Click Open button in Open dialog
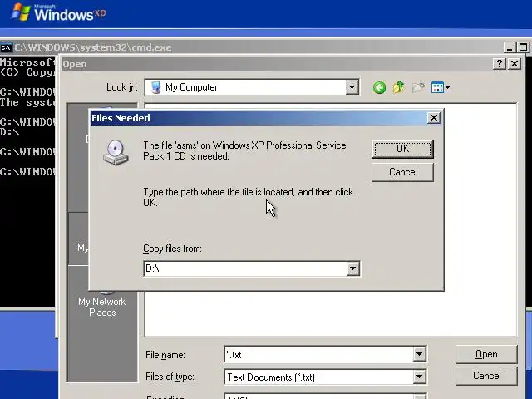Screen dimensions: 532x399 486,354
